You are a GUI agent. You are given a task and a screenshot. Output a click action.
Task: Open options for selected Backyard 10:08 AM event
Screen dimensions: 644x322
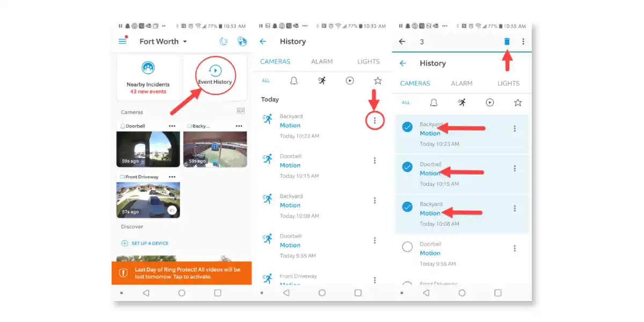tap(515, 208)
